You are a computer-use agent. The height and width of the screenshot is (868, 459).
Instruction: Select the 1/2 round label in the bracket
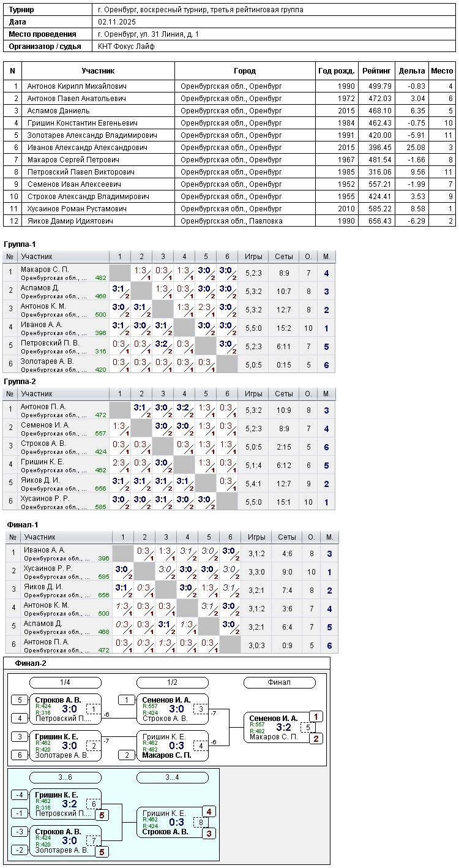(x=172, y=682)
